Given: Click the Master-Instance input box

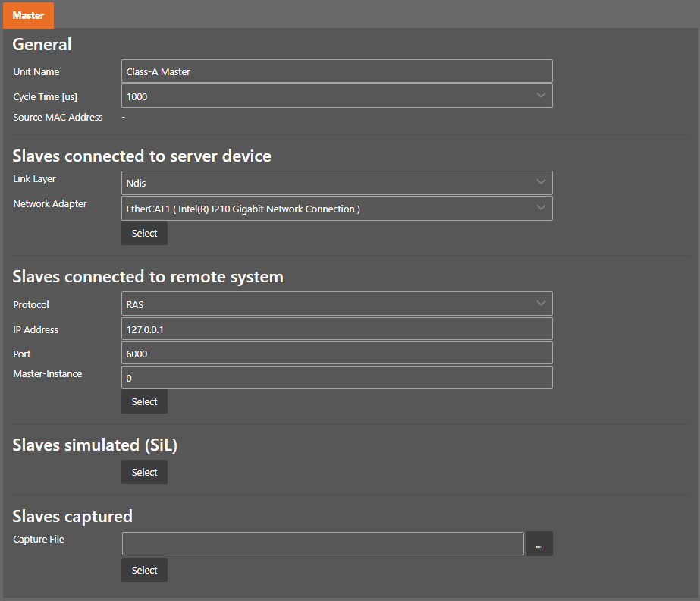Looking at the screenshot, I should [337, 378].
